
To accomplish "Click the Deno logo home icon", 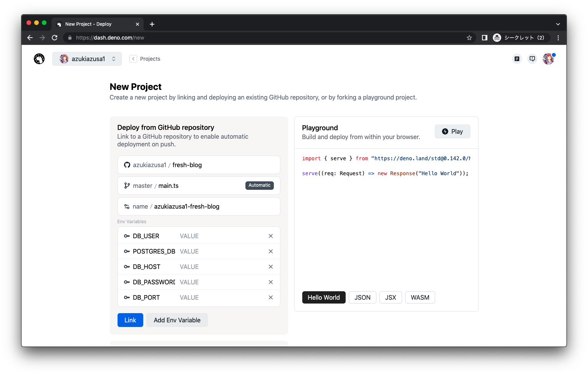I will pos(39,59).
